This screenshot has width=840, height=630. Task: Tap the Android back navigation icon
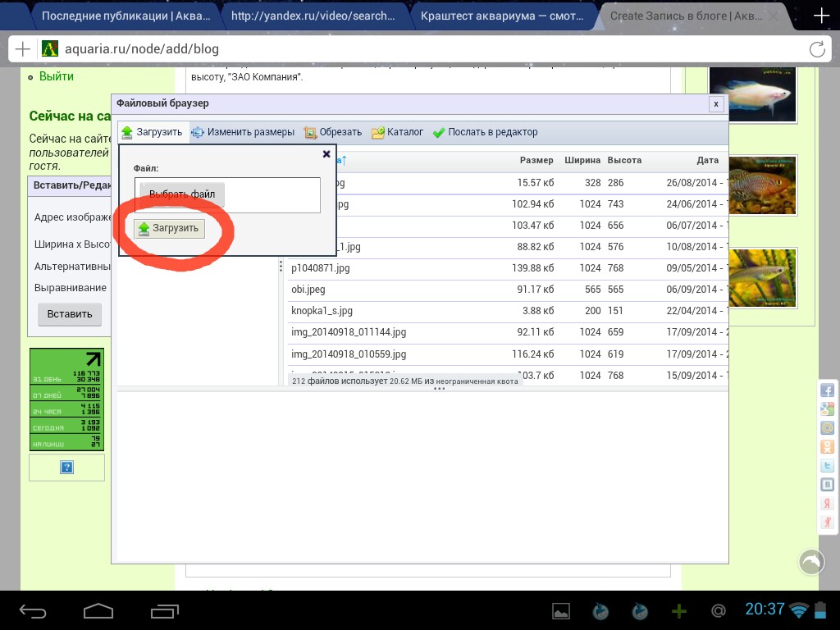[33, 610]
